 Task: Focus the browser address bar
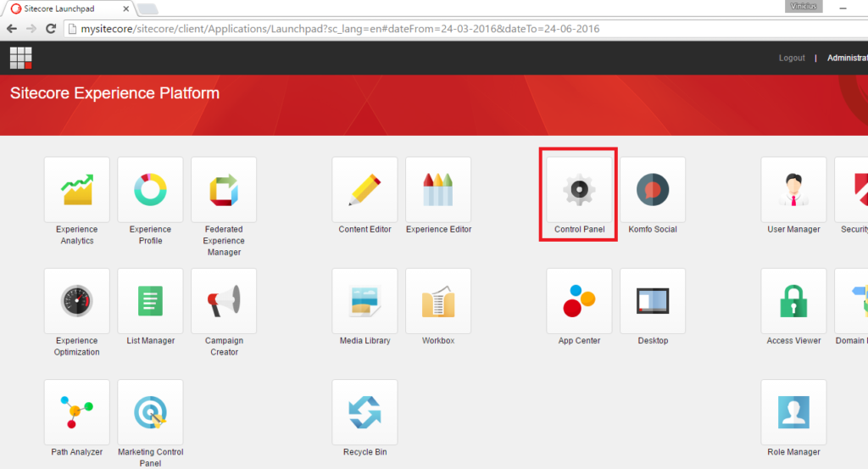coord(465,29)
